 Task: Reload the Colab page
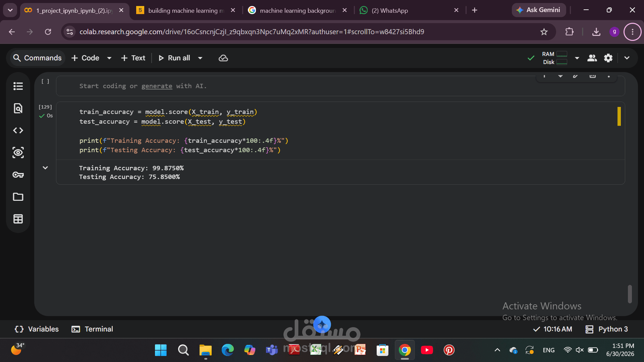coord(48,32)
